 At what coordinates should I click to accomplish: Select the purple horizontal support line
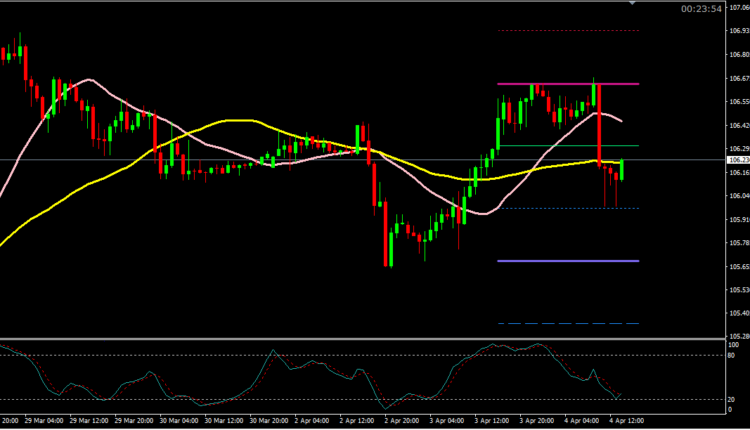click(x=567, y=261)
